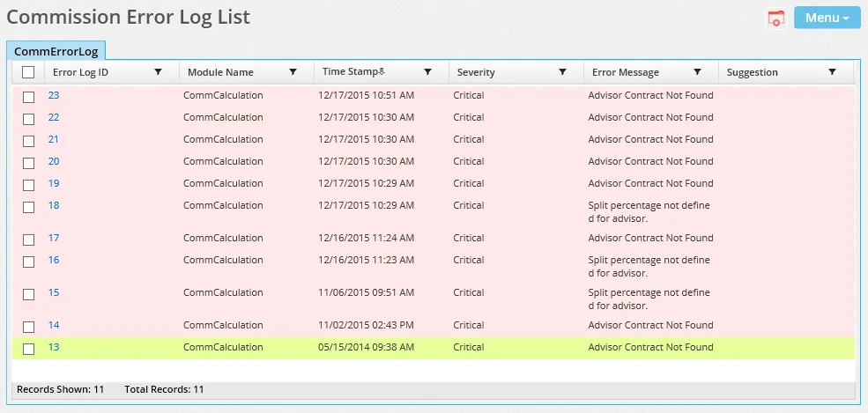The image size is (868, 413).
Task: Open error log ID 13 link
Action: click(x=54, y=347)
